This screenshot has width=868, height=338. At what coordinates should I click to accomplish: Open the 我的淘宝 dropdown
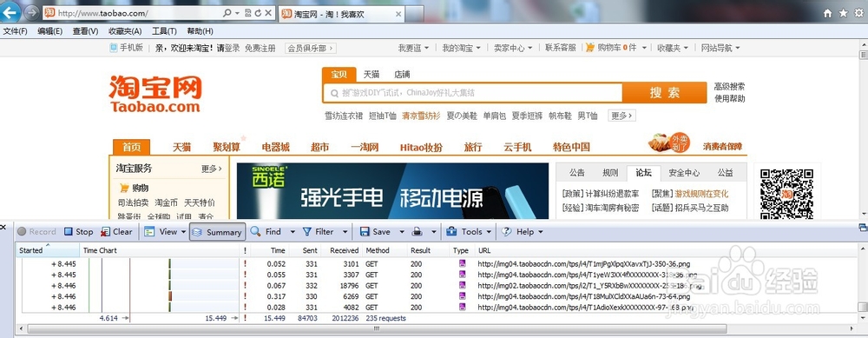pyautogui.click(x=461, y=48)
